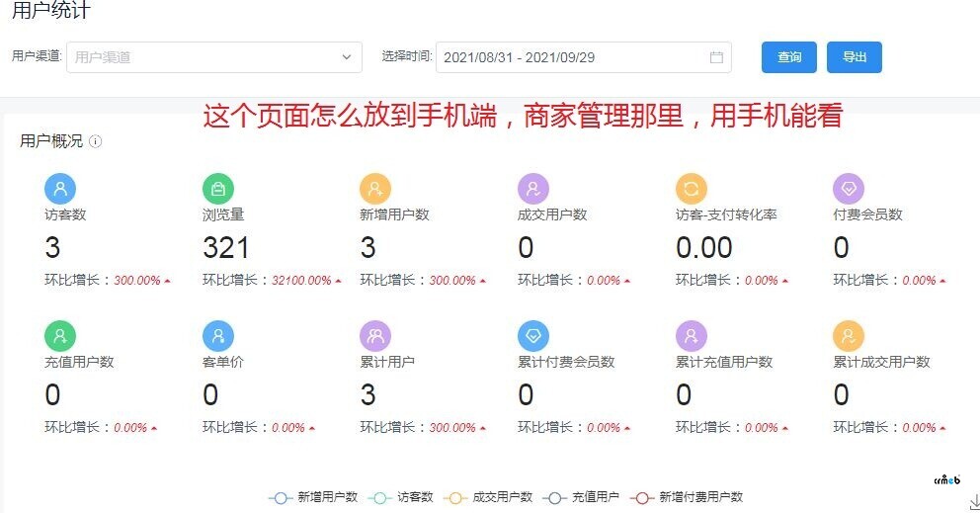
Task: Open the 选择时间 date range picker
Action: coord(573,57)
